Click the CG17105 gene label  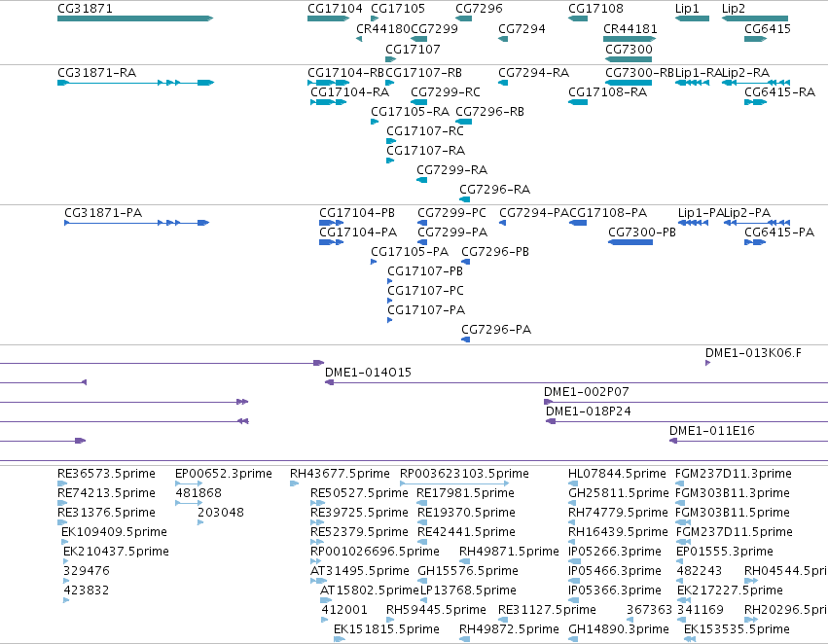point(398,9)
